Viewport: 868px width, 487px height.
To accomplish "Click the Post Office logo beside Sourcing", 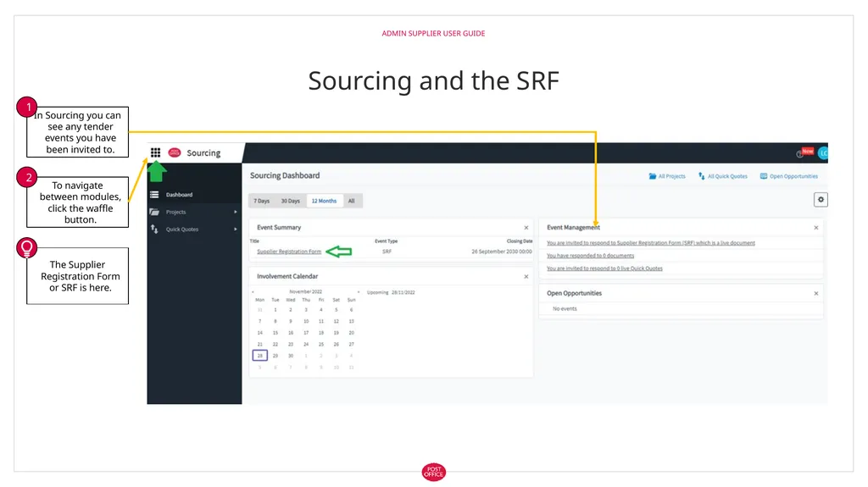I will click(175, 152).
